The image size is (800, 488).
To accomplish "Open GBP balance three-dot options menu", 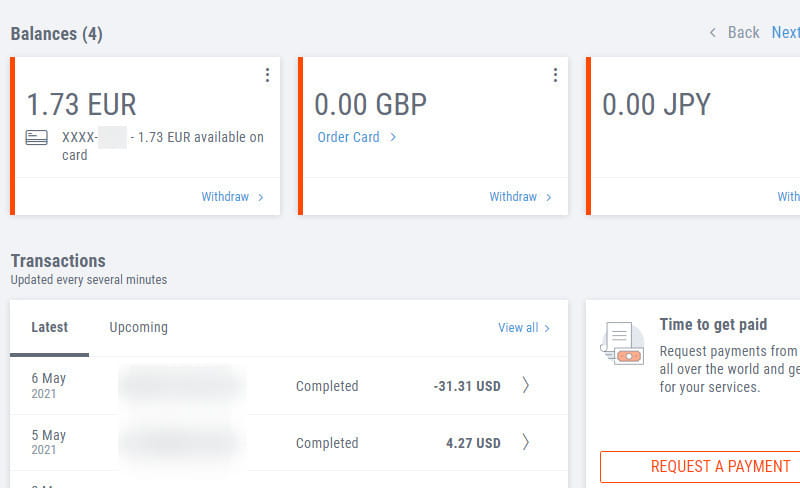I will click(555, 75).
